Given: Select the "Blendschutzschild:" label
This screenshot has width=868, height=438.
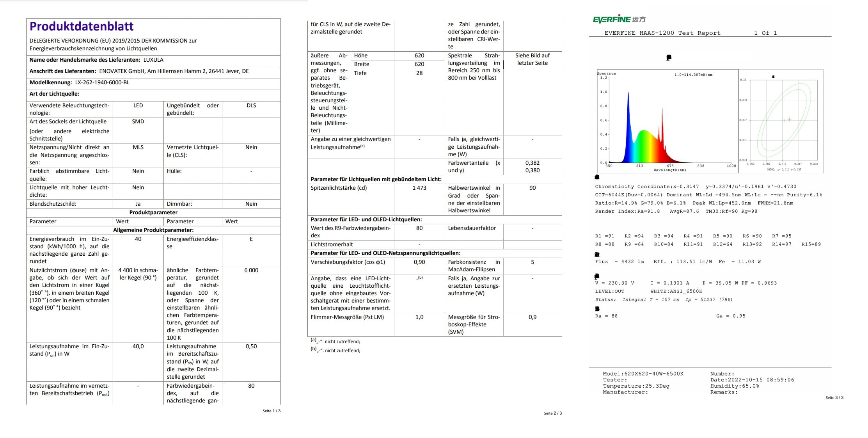Looking at the screenshot, I should click(53, 204).
